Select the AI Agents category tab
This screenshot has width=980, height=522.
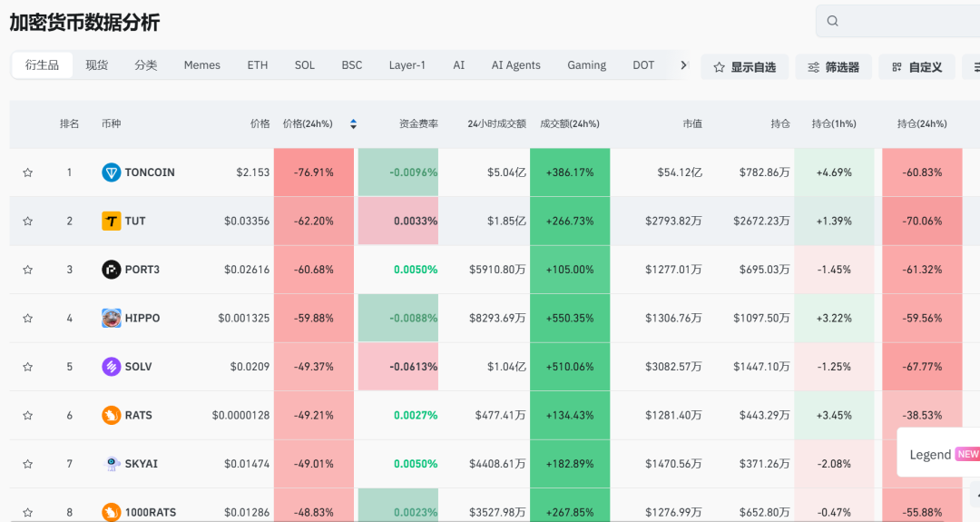click(x=515, y=65)
